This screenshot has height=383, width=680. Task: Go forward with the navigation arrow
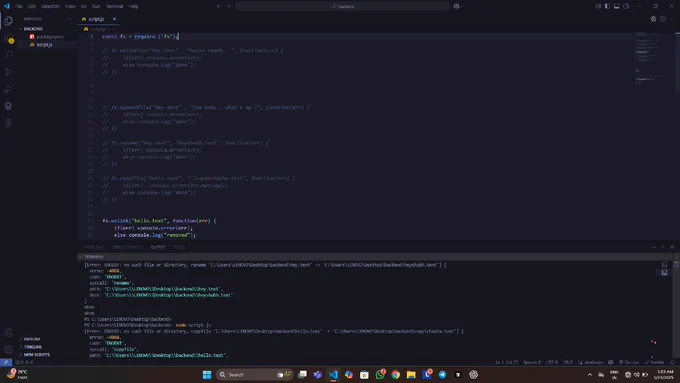(x=229, y=6)
